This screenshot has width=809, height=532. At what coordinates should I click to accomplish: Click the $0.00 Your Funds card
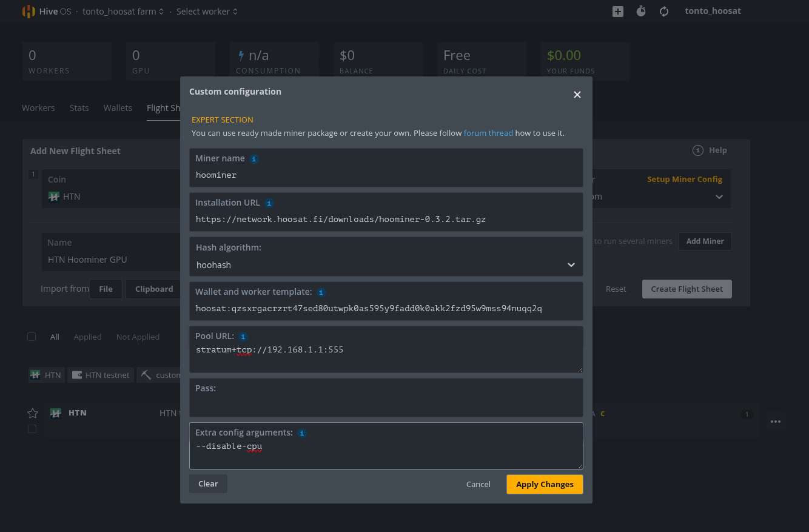[585, 61]
